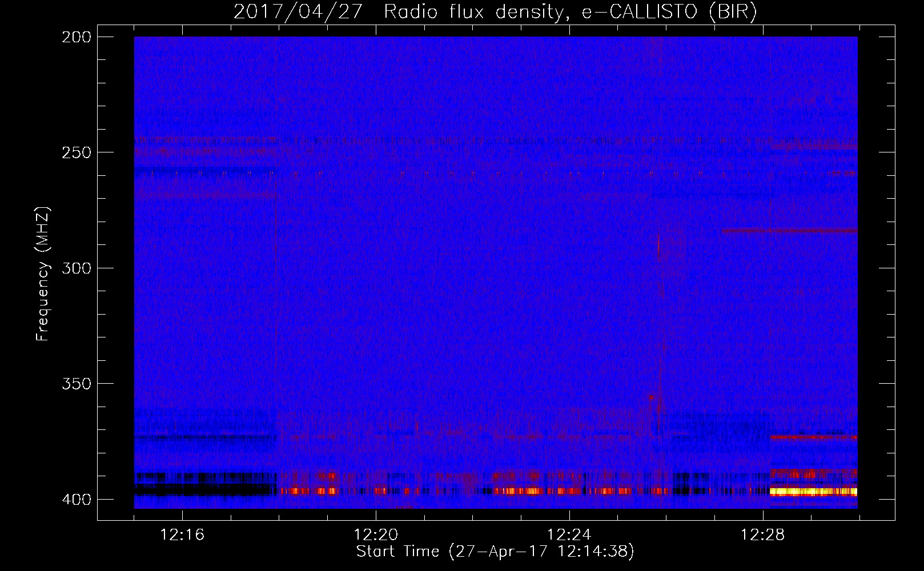Click the 250 frequency tick label

(77, 152)
